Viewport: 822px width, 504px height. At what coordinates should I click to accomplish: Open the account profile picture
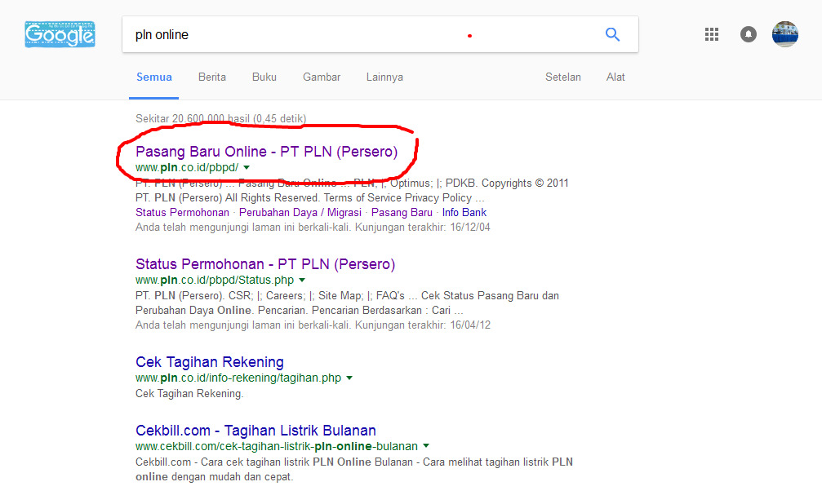784,34
